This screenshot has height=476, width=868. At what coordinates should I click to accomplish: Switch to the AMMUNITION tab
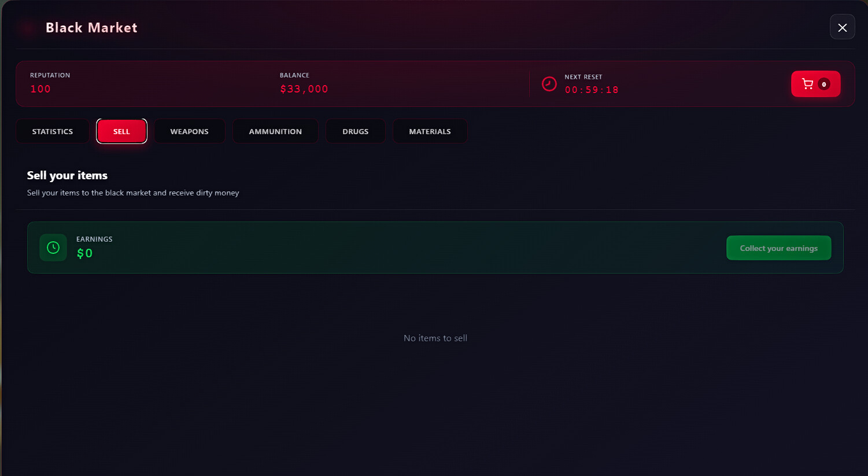[x=275, y=131]
